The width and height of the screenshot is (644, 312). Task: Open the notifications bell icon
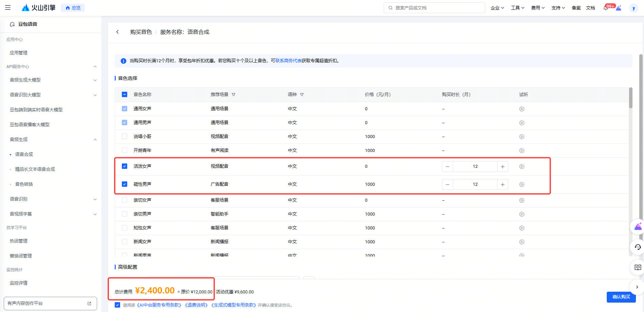coord(605,8)
